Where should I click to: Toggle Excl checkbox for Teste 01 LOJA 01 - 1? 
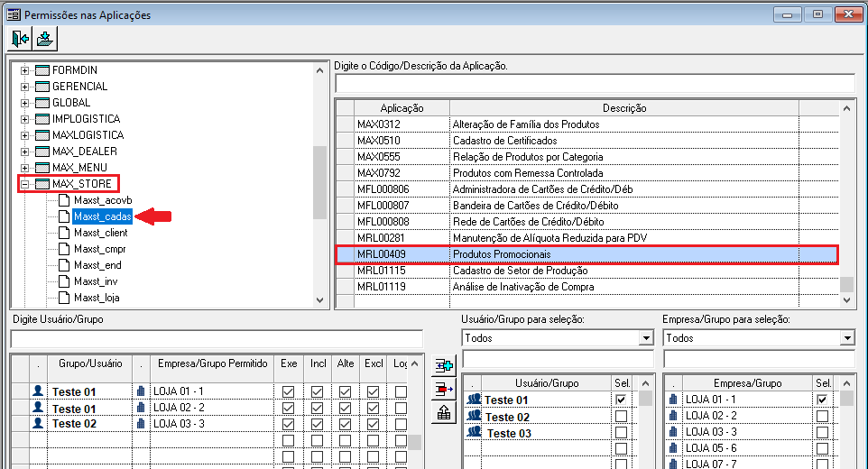coord(374,391)
